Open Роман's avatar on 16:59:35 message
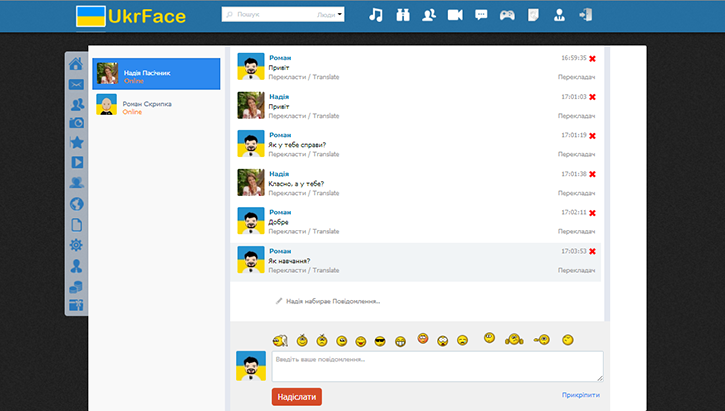Screen dimensions: 725x411 point(251,67)
